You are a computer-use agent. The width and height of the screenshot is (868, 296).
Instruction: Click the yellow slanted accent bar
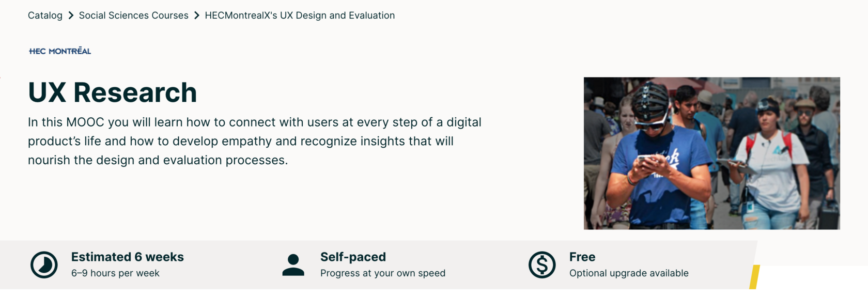point(754,277)
